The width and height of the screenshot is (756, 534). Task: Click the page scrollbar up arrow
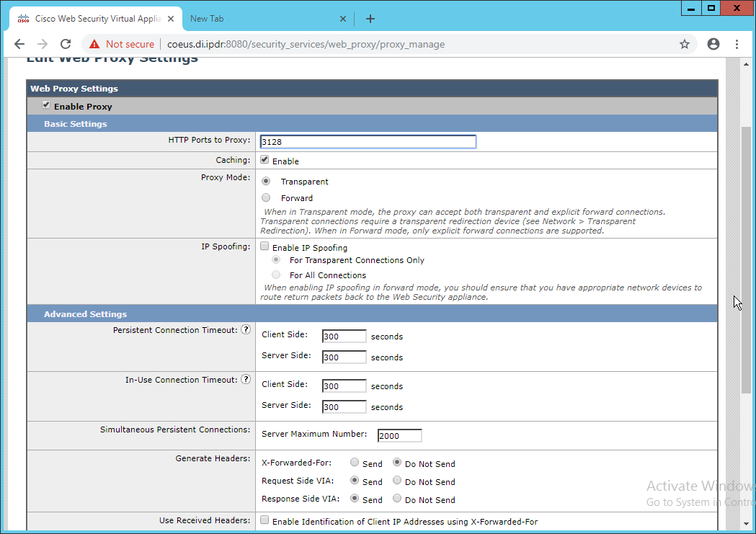click(746, 64)
